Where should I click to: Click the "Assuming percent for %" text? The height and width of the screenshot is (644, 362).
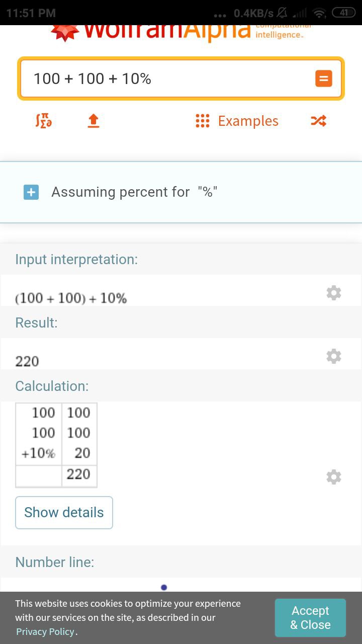pyautogui.click(x=134, y=192)
